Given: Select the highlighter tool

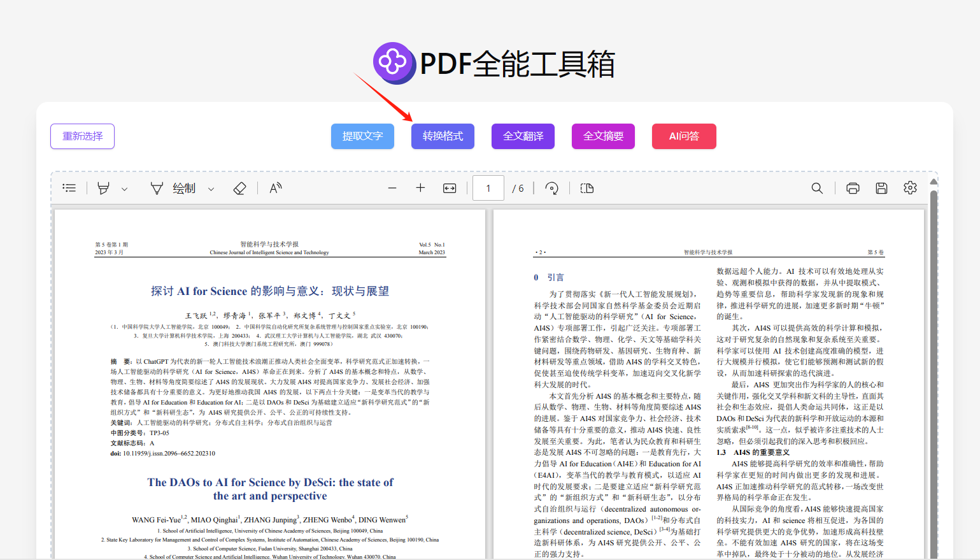Looking at the screenshot, I should (x=103, y=188).
